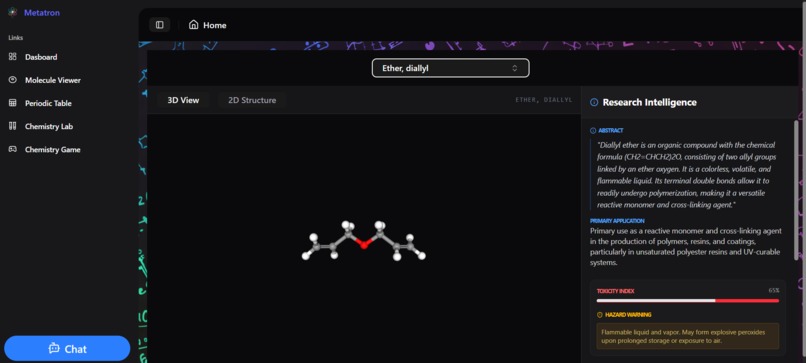Click the chat bubble icon
The height and width of the screenshot is (363, 806).
coord(54,349)
